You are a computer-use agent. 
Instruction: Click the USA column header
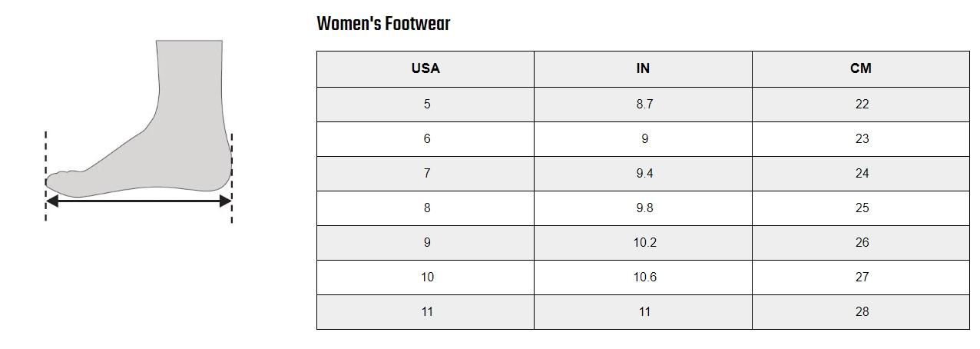pos(425,69)
